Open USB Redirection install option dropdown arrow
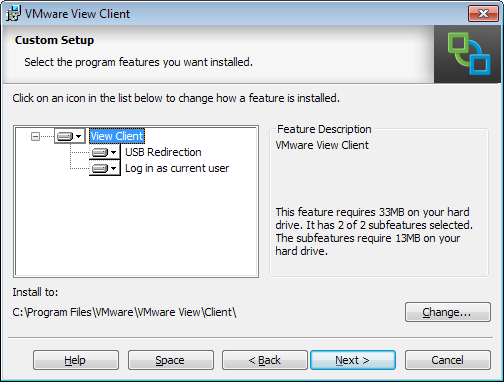Screen dimensions: 504x382 [x=113, y=152]
